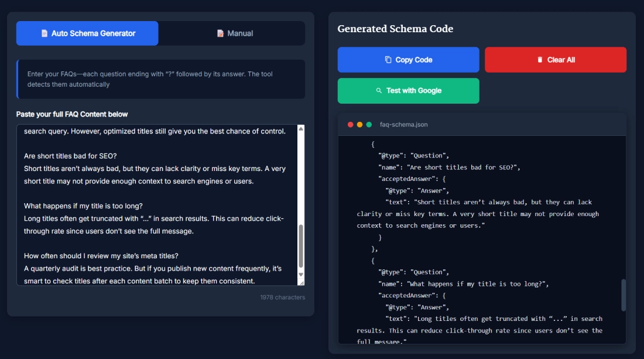Click the 1978 characters counter label
The width and height of the screenshot is (644, 359).
tap(283, 297)
